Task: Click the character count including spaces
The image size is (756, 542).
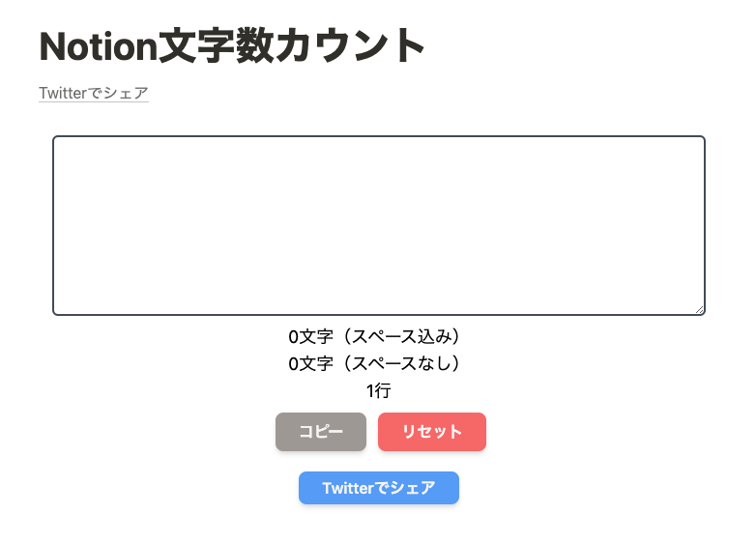Action: 378,337
